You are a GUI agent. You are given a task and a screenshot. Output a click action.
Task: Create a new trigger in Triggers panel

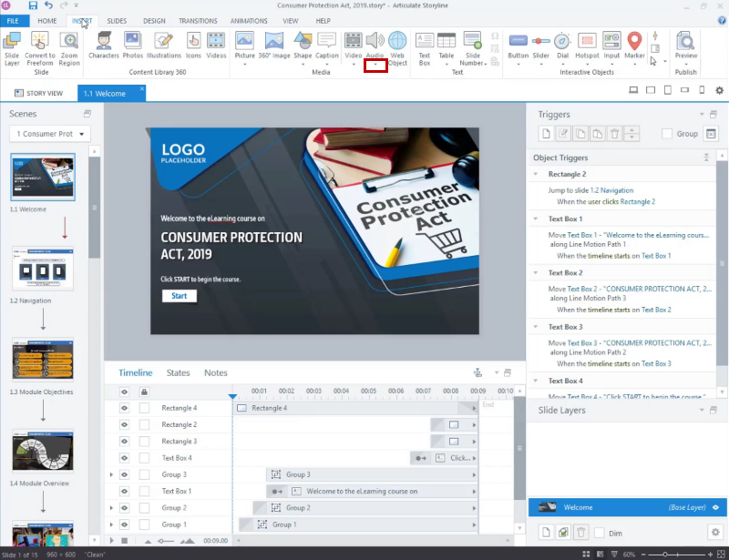coord(546,134)
